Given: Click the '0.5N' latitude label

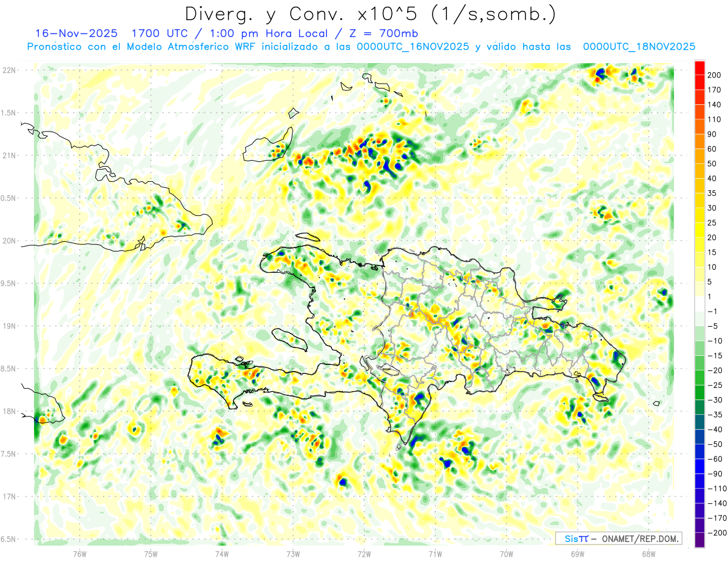Looking at the screenshot, I should (9, 198).
